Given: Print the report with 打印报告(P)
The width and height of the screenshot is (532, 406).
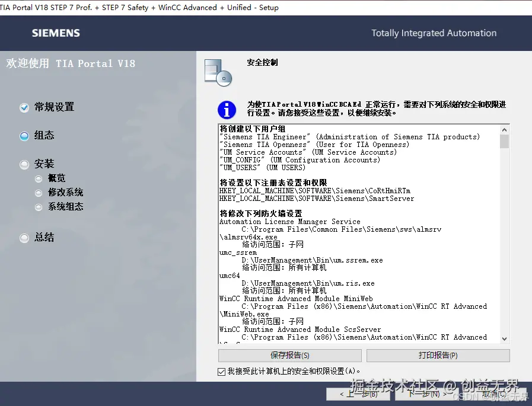Looking at the screenshot, I should point(438,356).
